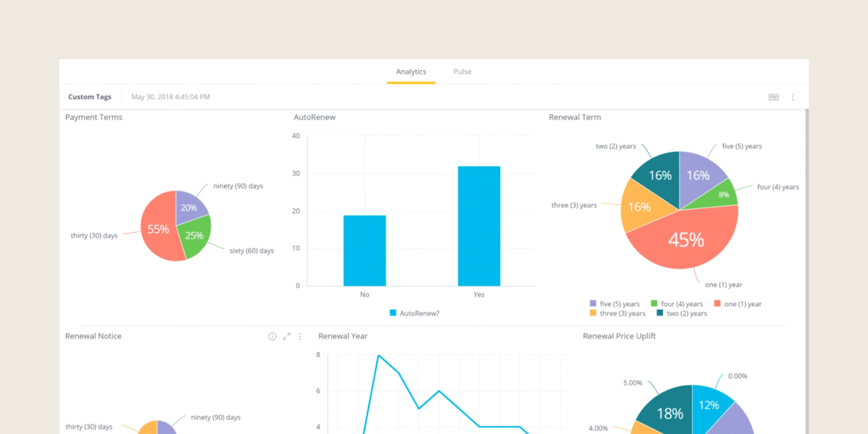
Task: Click the 'No' bar in AutoRenew chart
Action: click(364, 249)
